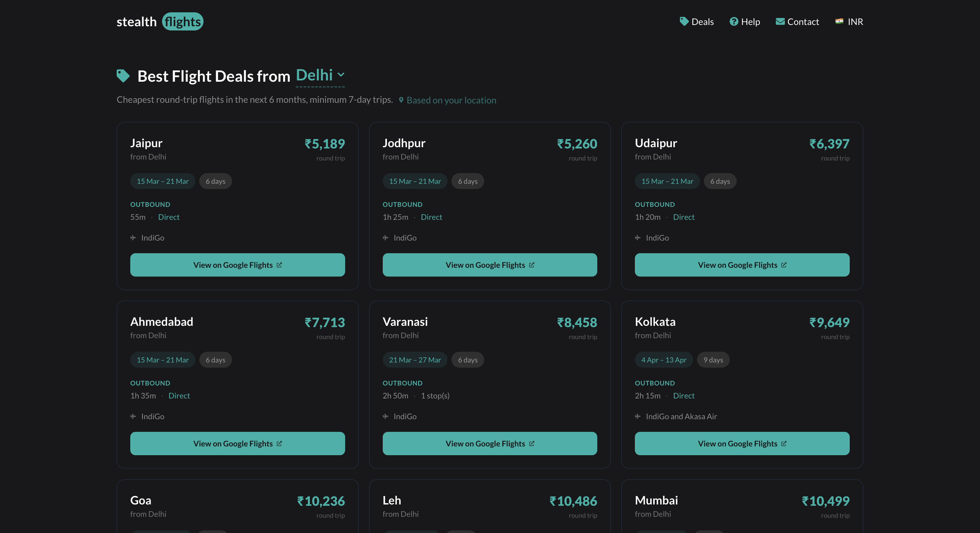This screenshot has width=980, height=533.
Task: Click the stealth flights logo
Action: 160,22
